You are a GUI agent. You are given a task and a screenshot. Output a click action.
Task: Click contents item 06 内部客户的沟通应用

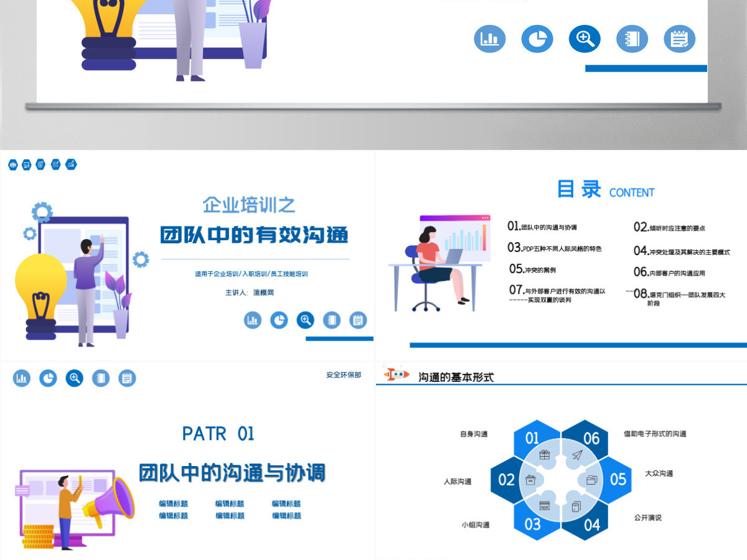pyautogui.click(x=669, y=272)
